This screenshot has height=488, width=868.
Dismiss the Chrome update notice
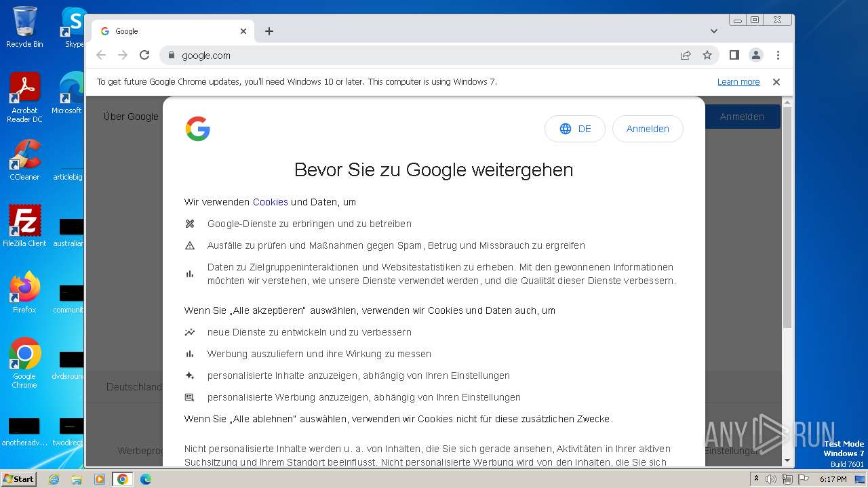tap(776, 82)
